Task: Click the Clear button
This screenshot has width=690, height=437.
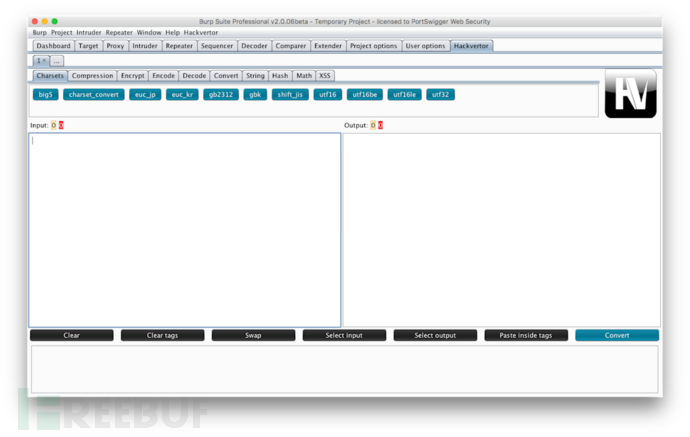Action: click(71, 335)
